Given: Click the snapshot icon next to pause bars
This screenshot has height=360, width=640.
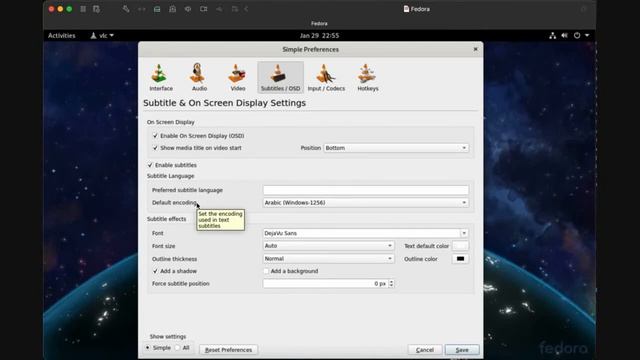Looking at the screenshot, I should [x=96, y=9].
